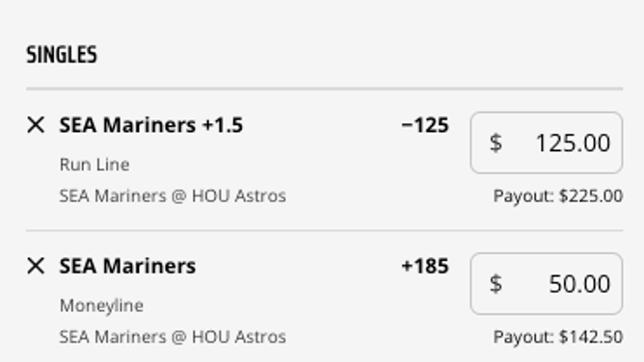Image resolution: width=644 pixels, height=362 pixels.
Task: Click the divider between the two bets
Action: tap(325, 230)
